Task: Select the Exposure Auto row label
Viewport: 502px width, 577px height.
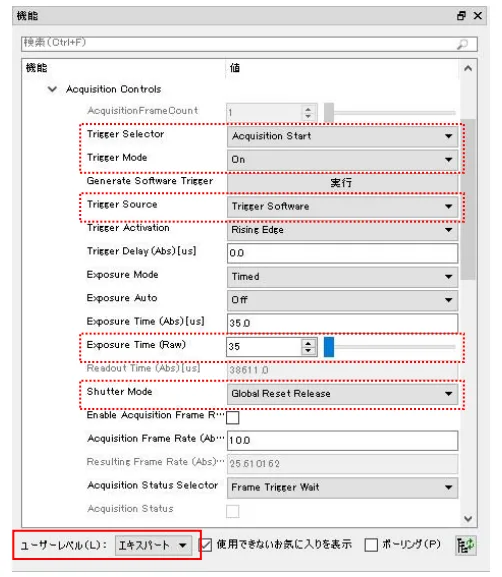Action: 122,298
